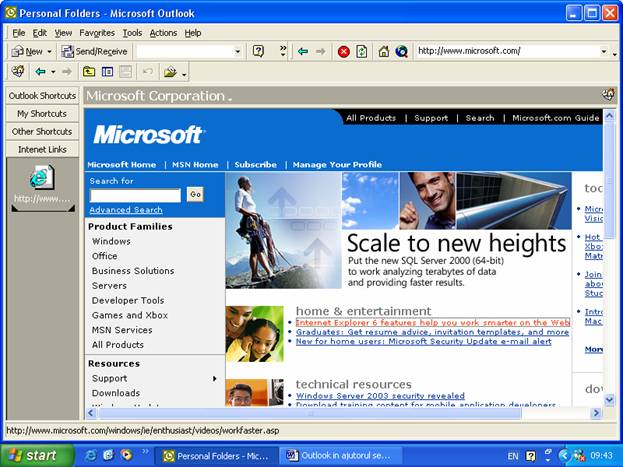The image size is (623, 467).
Task: Select the Other Shortcuts group
Action: tap(42, 132)
